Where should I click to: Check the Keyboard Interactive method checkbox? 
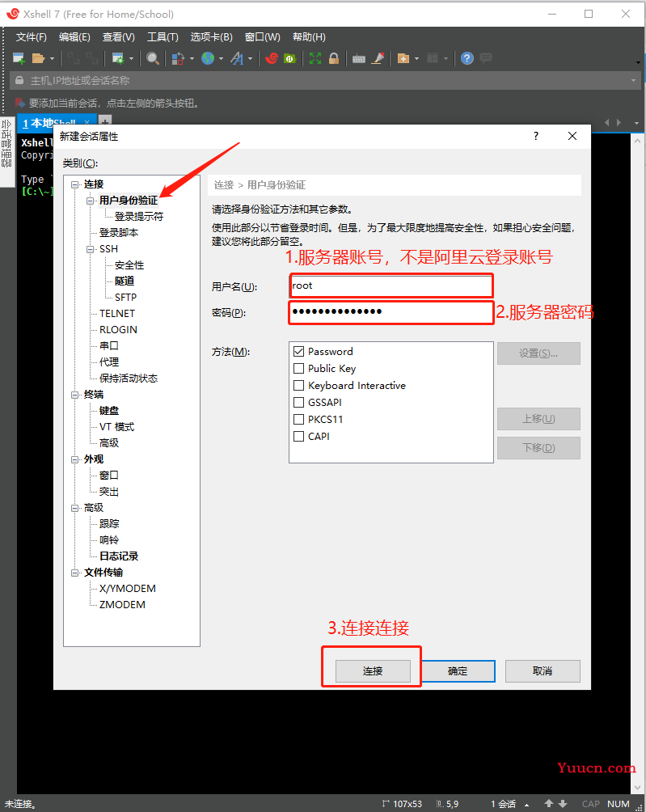298,385
